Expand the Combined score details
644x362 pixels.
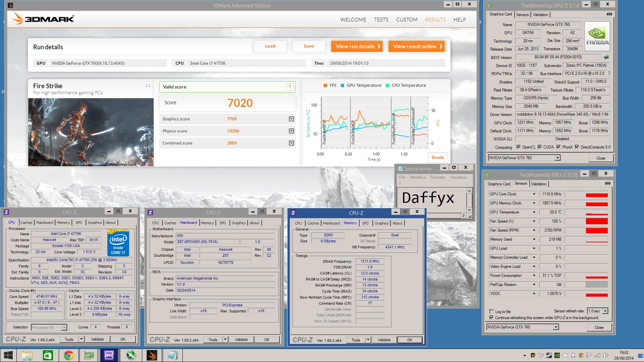coord(291,143)
